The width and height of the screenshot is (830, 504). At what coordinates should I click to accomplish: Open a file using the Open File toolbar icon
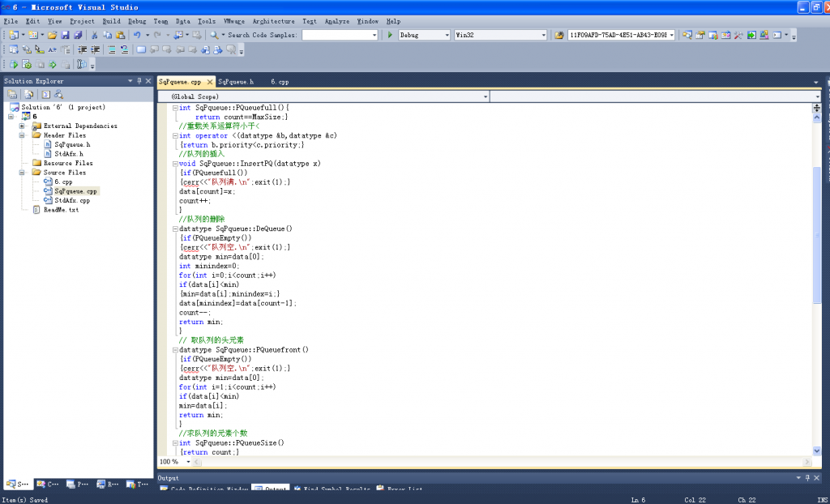click(52, 35)
